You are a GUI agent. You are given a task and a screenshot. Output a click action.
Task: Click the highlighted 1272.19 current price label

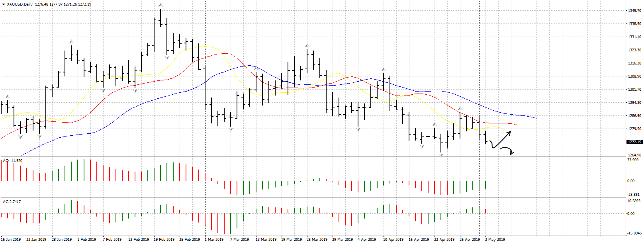click(x=634, y=142)
